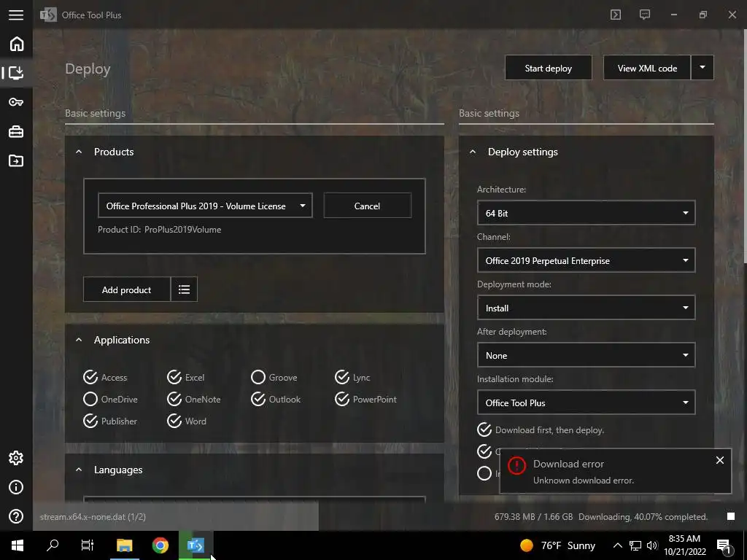This screenshot has height=560, width=747.
Task: Open the product selection dropdown
Action: 205,206
